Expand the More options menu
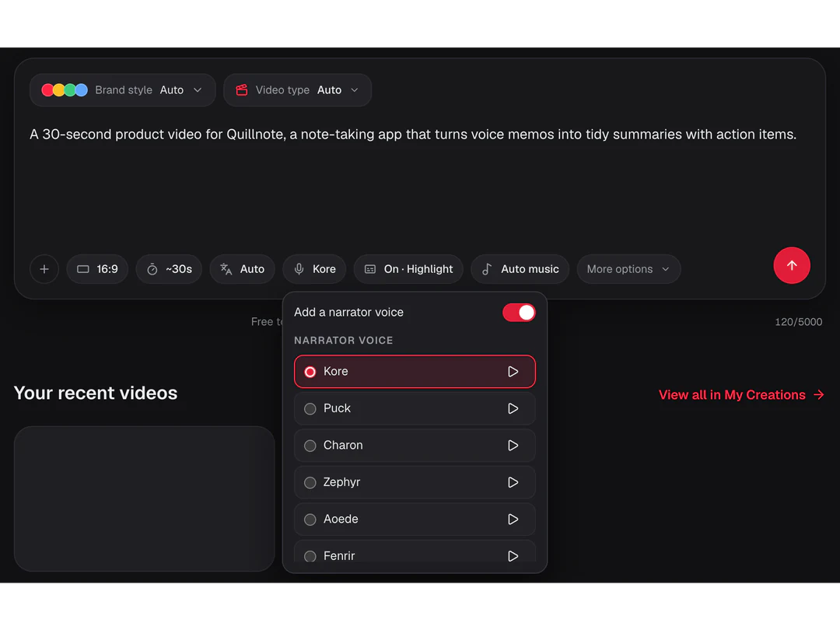 click(x=628, y=269)
